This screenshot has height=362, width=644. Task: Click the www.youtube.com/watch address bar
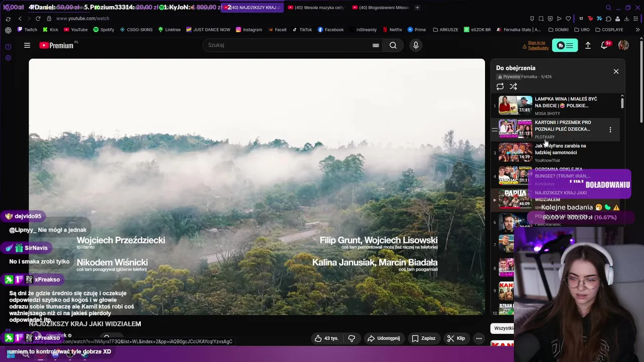point(83,19)
